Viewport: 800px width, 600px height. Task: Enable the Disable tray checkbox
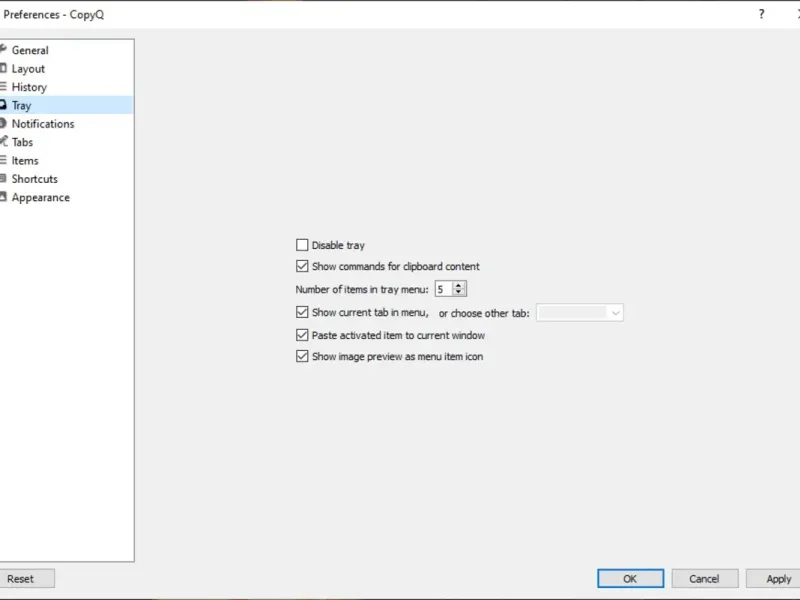(x=302, y=245)
